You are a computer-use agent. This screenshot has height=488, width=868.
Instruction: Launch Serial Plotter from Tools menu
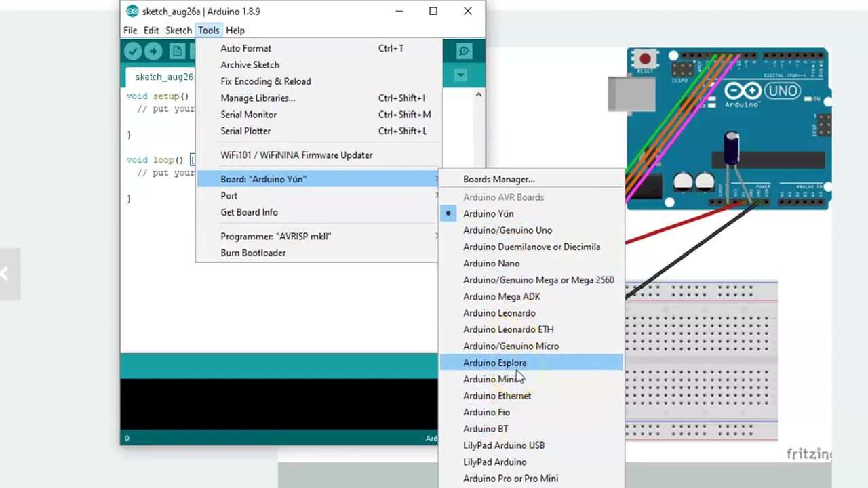(x=319, y=131)
